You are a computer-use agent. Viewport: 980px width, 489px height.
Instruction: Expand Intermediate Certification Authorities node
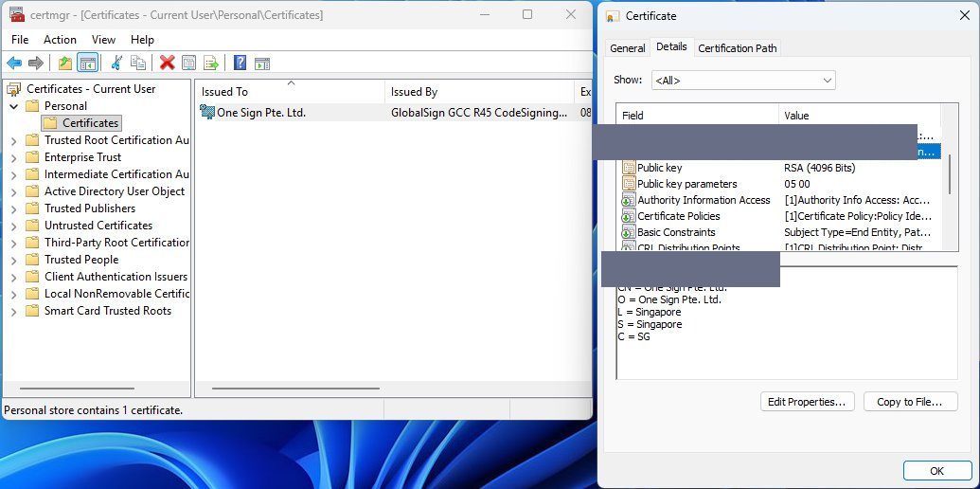click(14, 174)
